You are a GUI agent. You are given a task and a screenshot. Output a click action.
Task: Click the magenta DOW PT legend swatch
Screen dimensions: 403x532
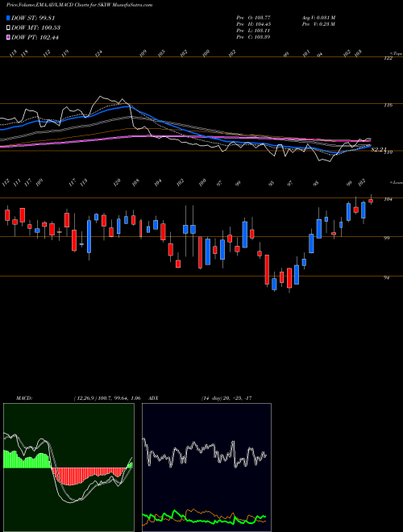[x=8, y=37]
